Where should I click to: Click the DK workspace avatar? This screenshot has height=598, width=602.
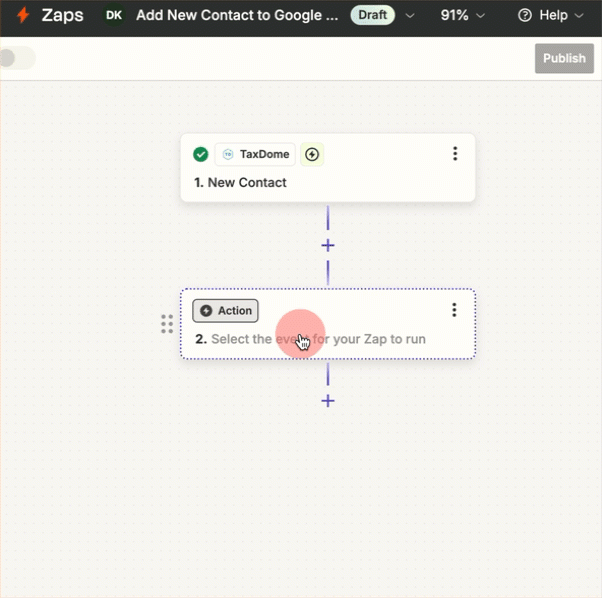[x=114, y=16]
